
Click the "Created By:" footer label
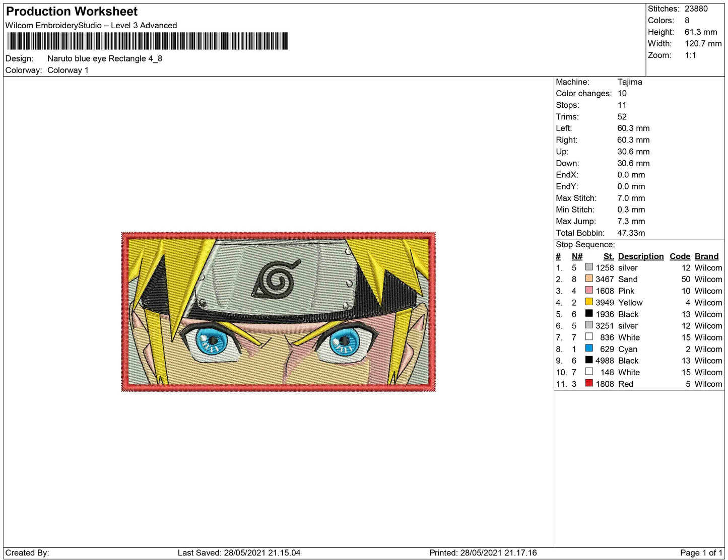coord(27,553)
